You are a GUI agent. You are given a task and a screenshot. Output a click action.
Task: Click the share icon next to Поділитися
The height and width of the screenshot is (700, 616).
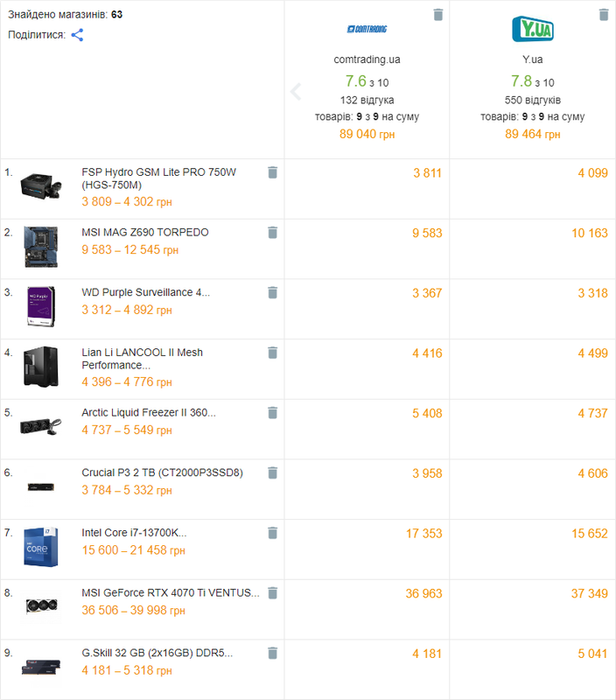[77, 35]
